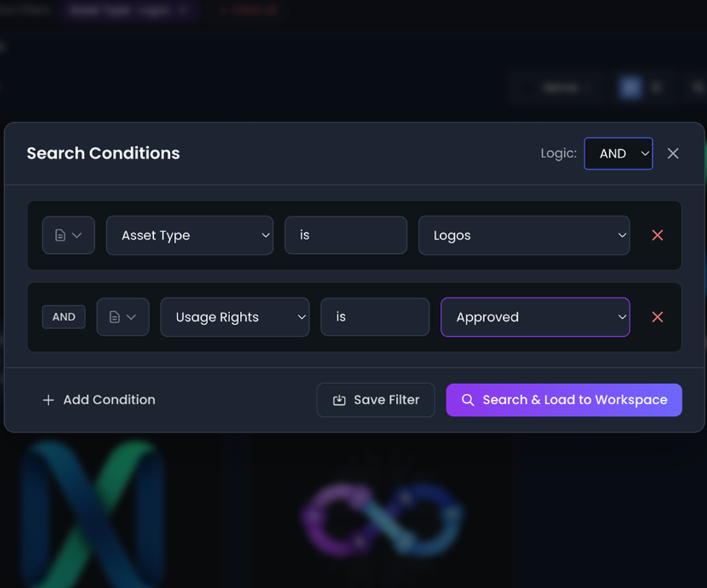Image resolution: width=707 pixels, height=588 pixels.
Task: Switch the Logic selector from AND
Action: click(618, 153)
